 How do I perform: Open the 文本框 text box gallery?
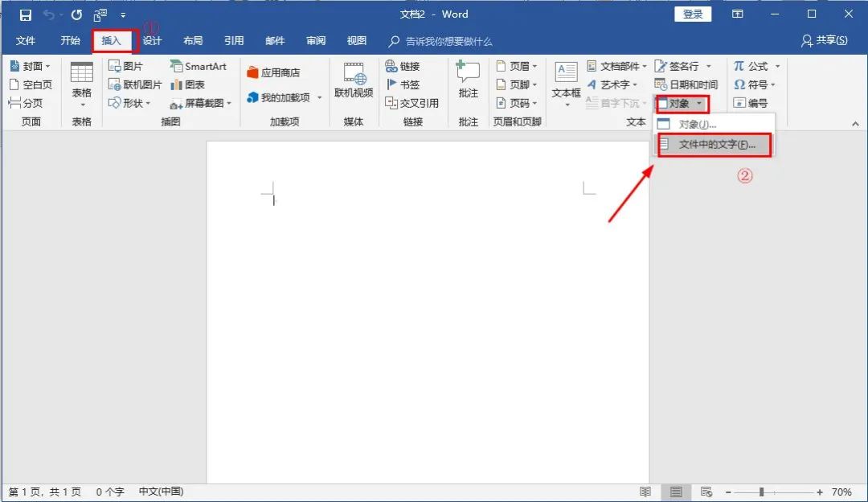567,84
